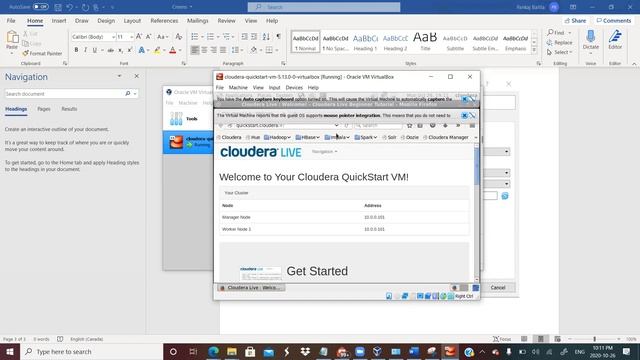Increase font size with Grow Font icon
Viewport: 640px width, 360px height.
click(139, 37)
